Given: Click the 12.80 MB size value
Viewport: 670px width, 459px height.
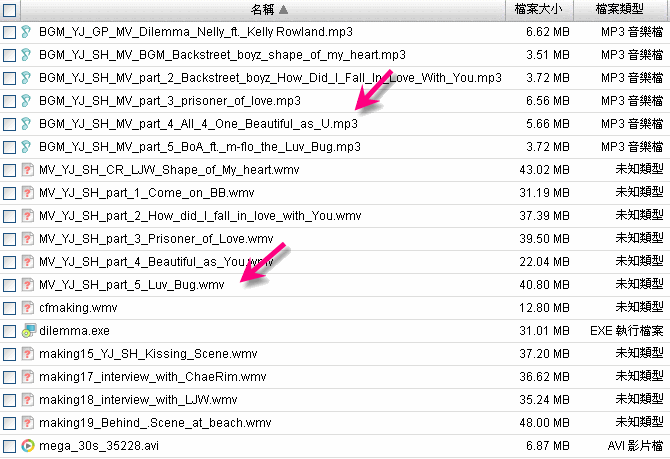Looking at the screenshot, I should (544, 308).
